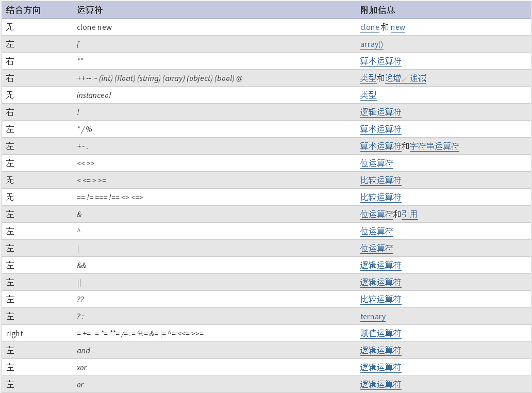
Task: Open 逻辑运算符 link in the ! row
Action: point(380,112)
